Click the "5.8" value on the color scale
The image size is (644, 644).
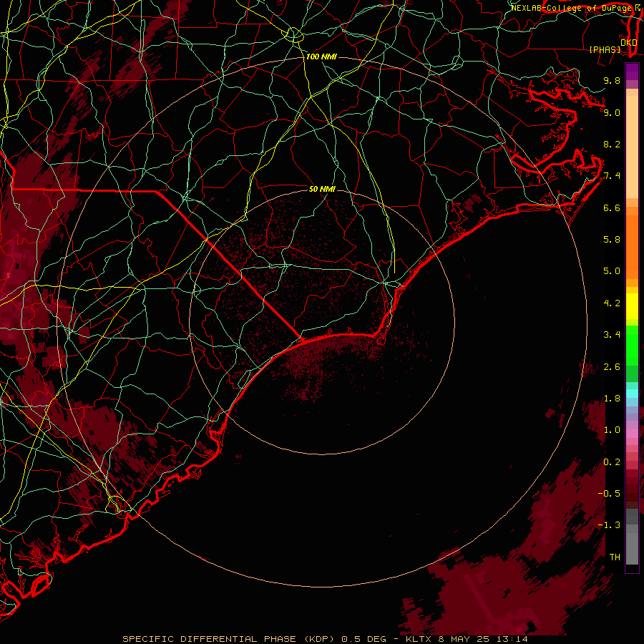pyautogui.click(x=612, y=240)
